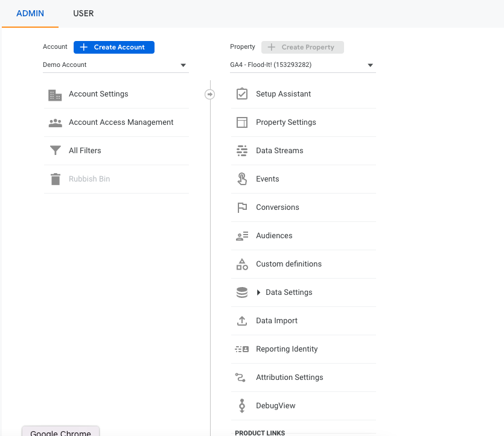Screen dimensions: 504x436
Task: Click the Rubbish Bin trash icon
Action: click(x=56, y=179)
